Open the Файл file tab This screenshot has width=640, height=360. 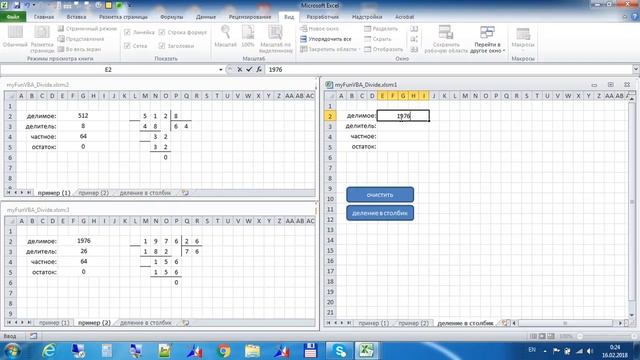pyautogui.click(x=13, y=17)
